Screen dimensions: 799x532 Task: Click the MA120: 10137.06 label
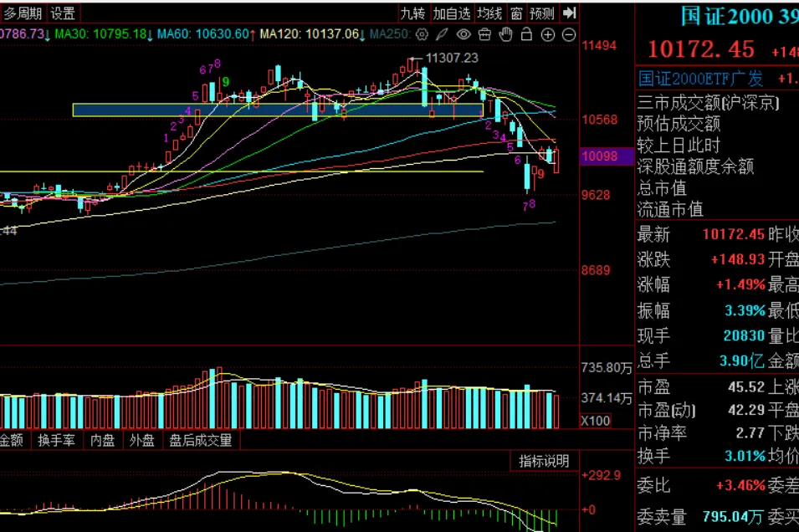coord(310,34)
